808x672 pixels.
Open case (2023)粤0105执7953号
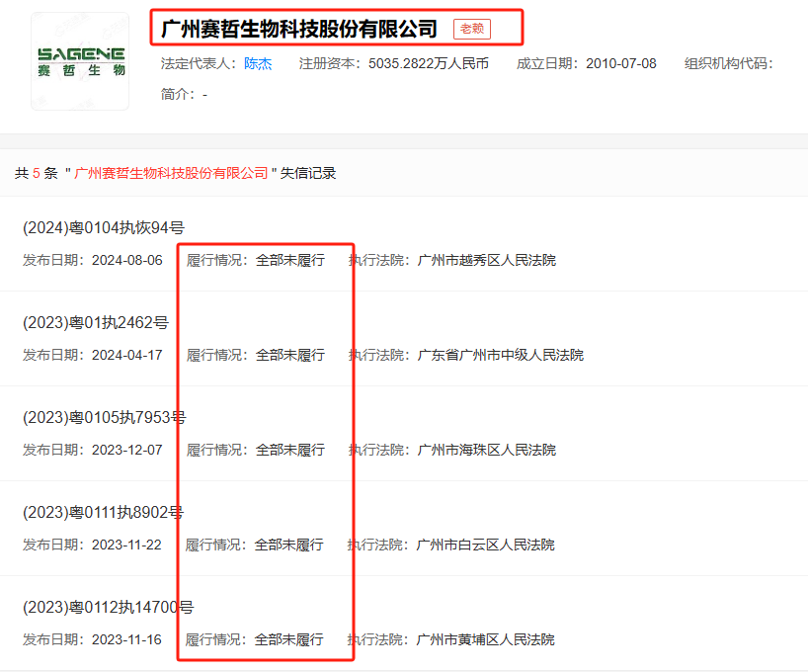click(x=104, y=418)
